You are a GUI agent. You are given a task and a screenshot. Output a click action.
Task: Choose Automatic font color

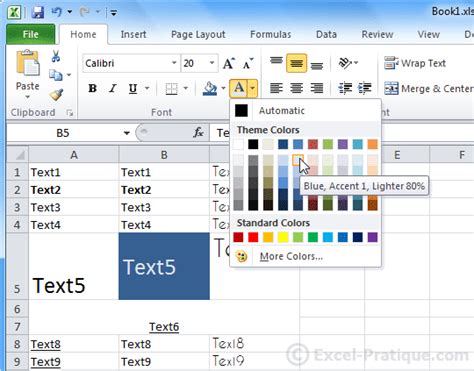click(305, 111)
